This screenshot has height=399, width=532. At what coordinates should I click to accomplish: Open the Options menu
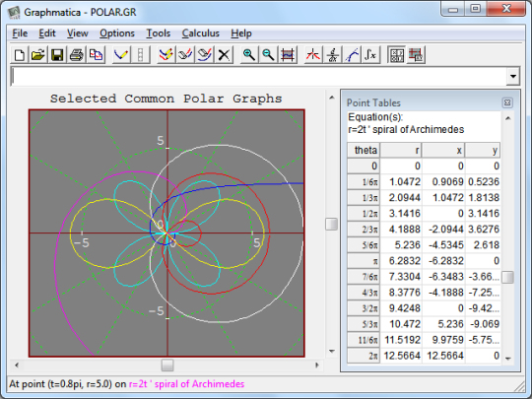click(117, 33)
